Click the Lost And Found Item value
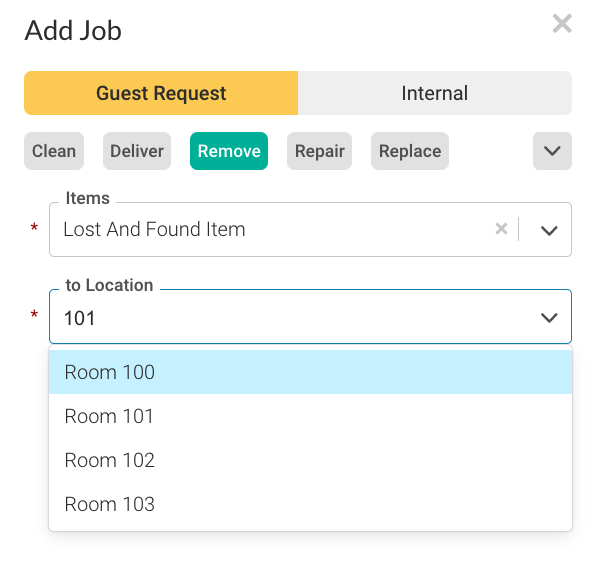The width and height of the screenshot is (591, 572). click(x=154, y=229)
